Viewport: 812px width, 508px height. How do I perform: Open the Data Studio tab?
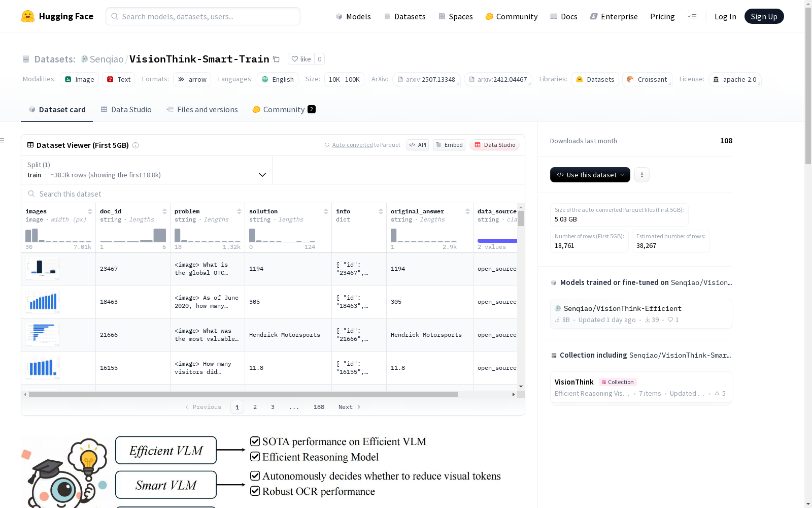(126, 110)
